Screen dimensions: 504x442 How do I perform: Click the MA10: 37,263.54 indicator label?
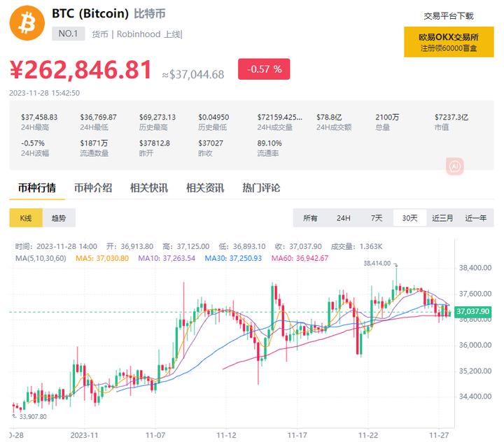coord(167,258)
